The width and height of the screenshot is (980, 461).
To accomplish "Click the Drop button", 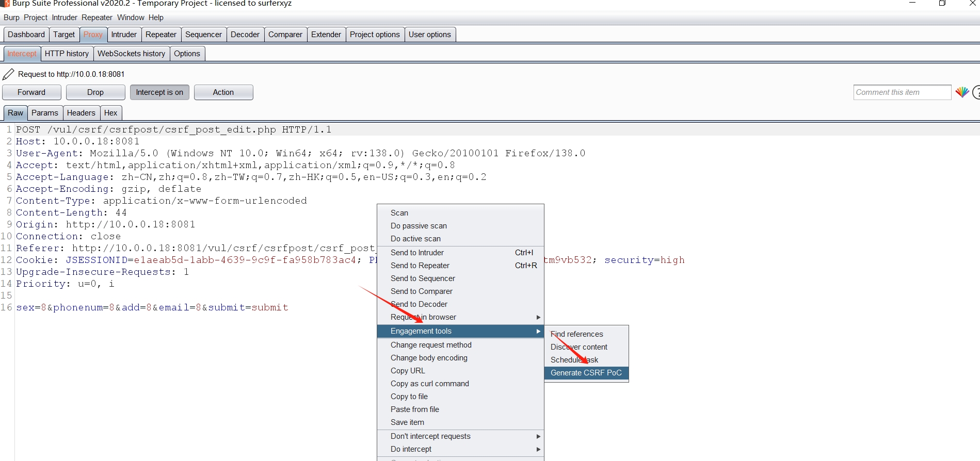I will 95,92.
